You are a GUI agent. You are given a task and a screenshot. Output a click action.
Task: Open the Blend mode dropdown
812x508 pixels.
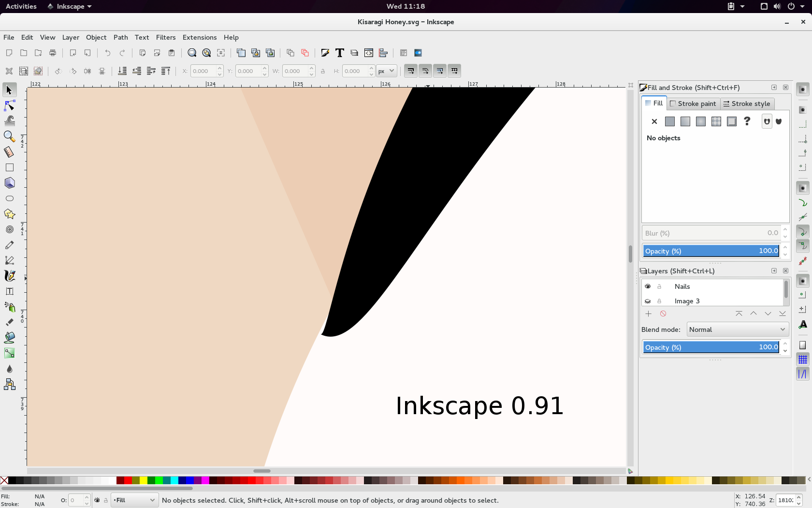737,329
